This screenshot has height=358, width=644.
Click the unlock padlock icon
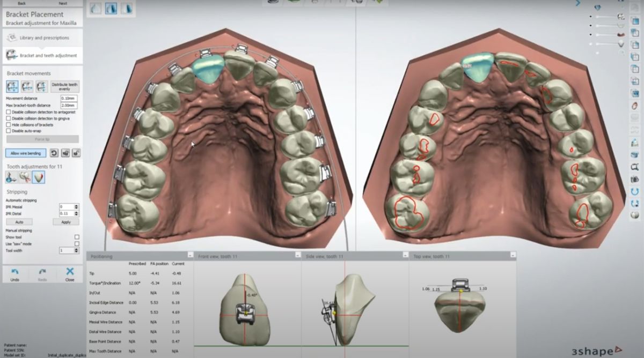pyautogui.click(x=77, y=153)
